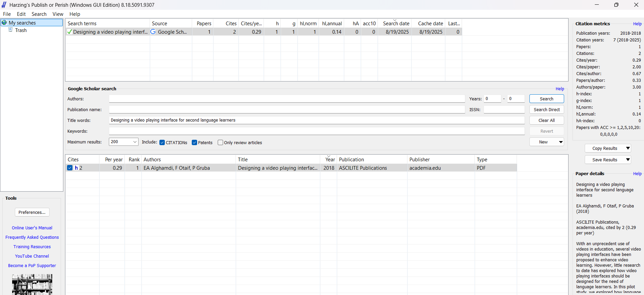Open the Search menu
644x295 pixels.
[x=39, y=14]
